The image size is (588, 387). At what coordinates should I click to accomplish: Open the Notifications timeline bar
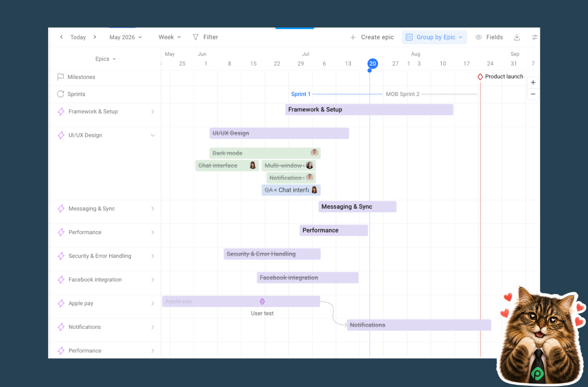click(x=419, y=325)
